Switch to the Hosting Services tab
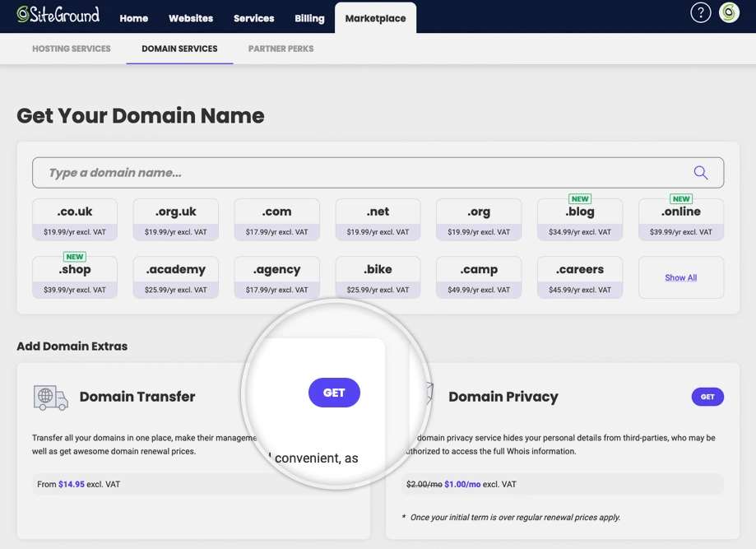The height and width of the screenshot is (549, 756). coord(72,49)
